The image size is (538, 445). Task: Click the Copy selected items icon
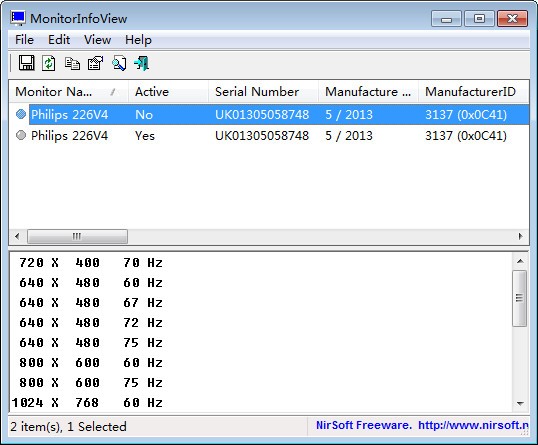(x=72, y=63)
